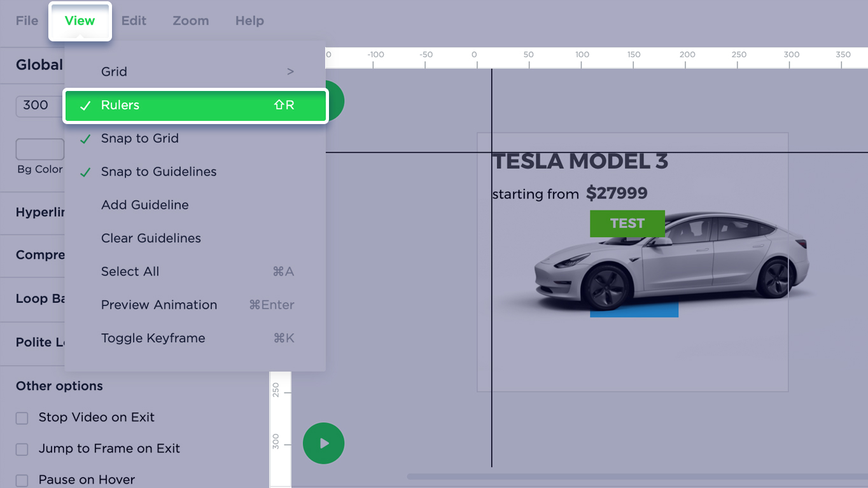Screen dimensions: 868x488
Task: Choose Clear Guidelines menu entry
Action: 195,238
